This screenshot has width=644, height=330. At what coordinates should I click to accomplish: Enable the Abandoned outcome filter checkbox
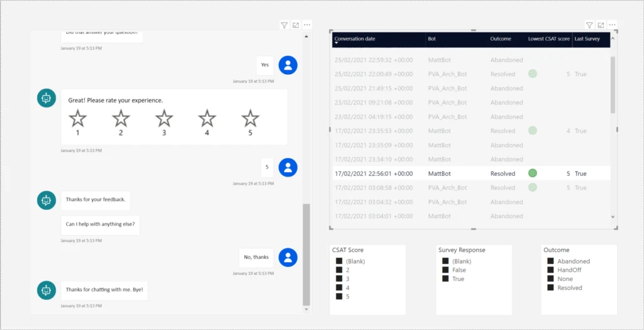tap(550, 261)
